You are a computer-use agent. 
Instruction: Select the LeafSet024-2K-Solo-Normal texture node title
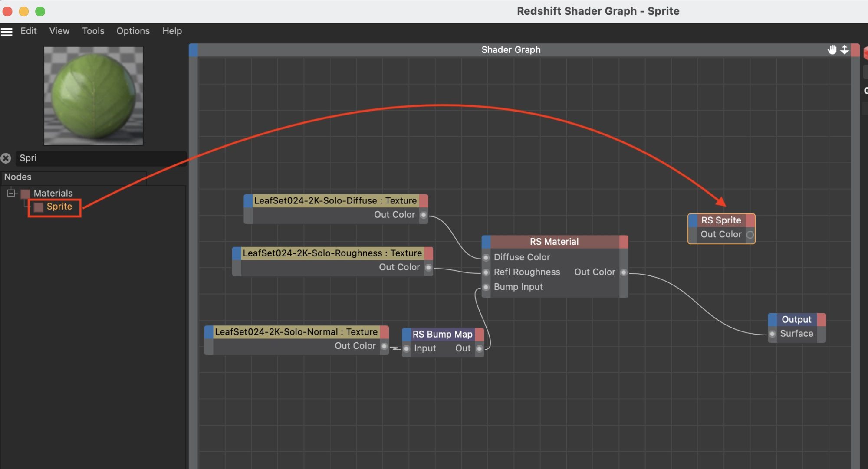point(296,332)
